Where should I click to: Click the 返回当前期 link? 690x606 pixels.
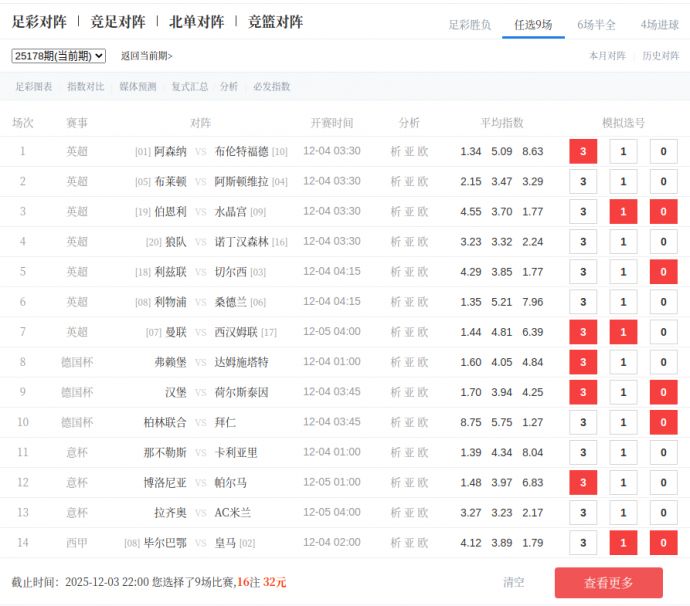[146, 56]
